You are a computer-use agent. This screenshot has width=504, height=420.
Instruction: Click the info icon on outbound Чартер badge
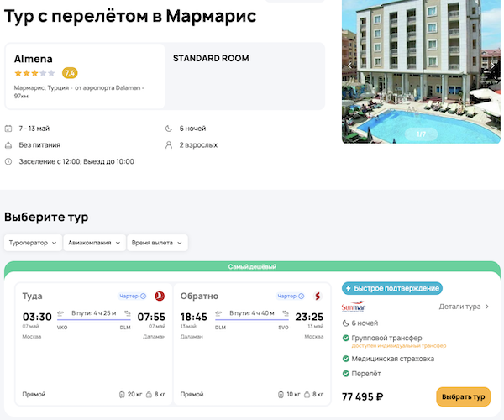tap(144, 296)
